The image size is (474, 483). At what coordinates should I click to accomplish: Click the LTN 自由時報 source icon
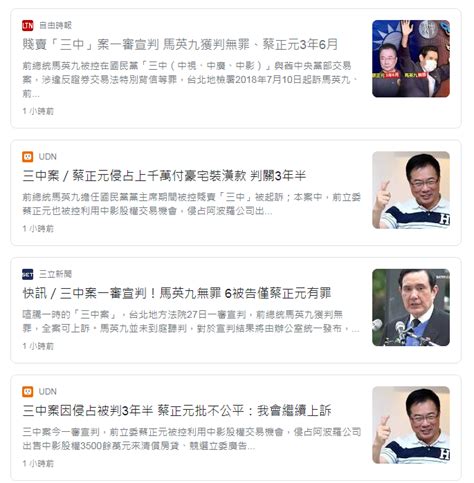28,25
